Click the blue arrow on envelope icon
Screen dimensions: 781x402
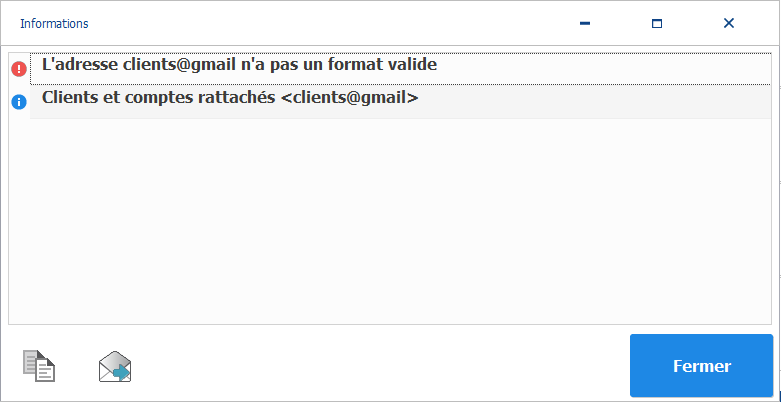[x=122, y=372]
